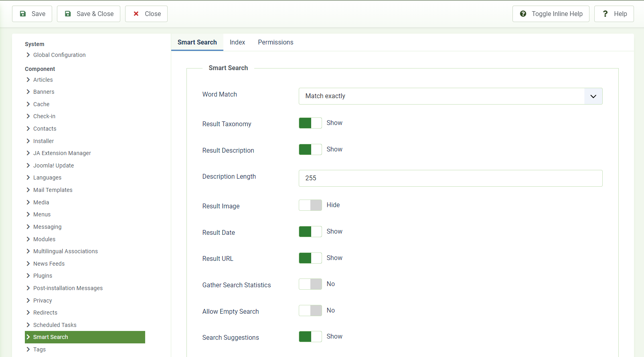This screenshot has width=644, height=357.
Task: Switch to the Index tab
Action: [237, 42]
